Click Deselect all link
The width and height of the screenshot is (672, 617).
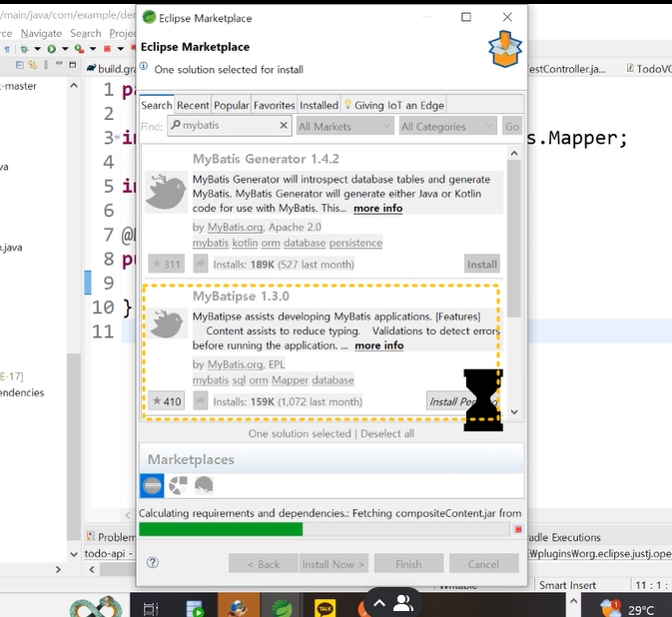(x=387, y=433)
